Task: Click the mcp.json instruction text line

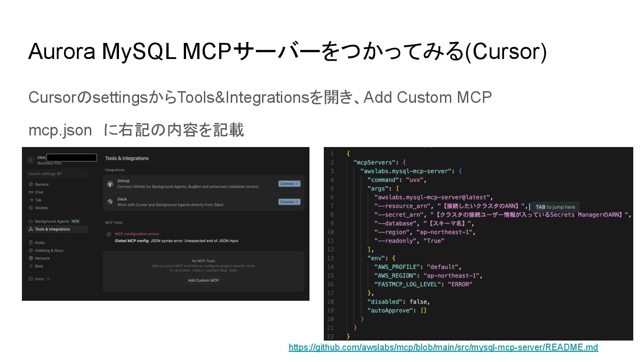Action: coord(136,130)
